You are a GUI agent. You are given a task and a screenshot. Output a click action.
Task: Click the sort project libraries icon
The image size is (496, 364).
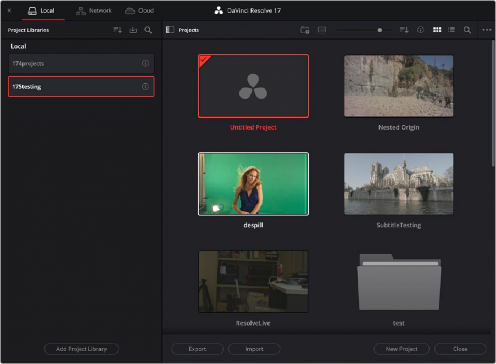click(117, 30)
